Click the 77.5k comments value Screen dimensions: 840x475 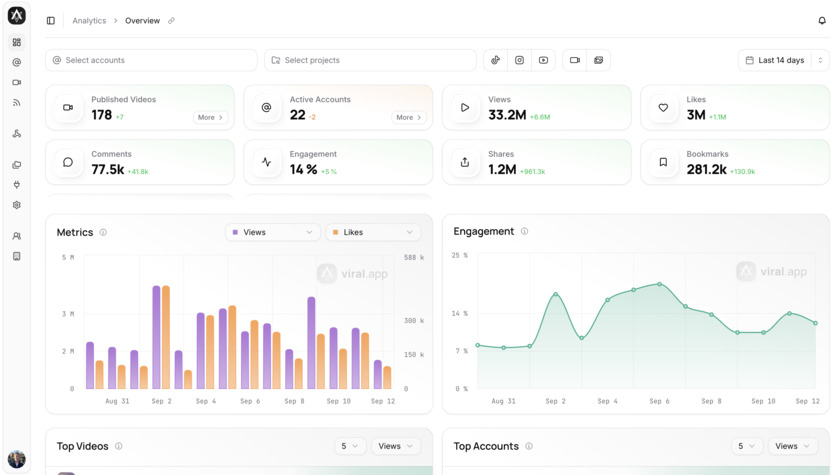pos(108,170)
